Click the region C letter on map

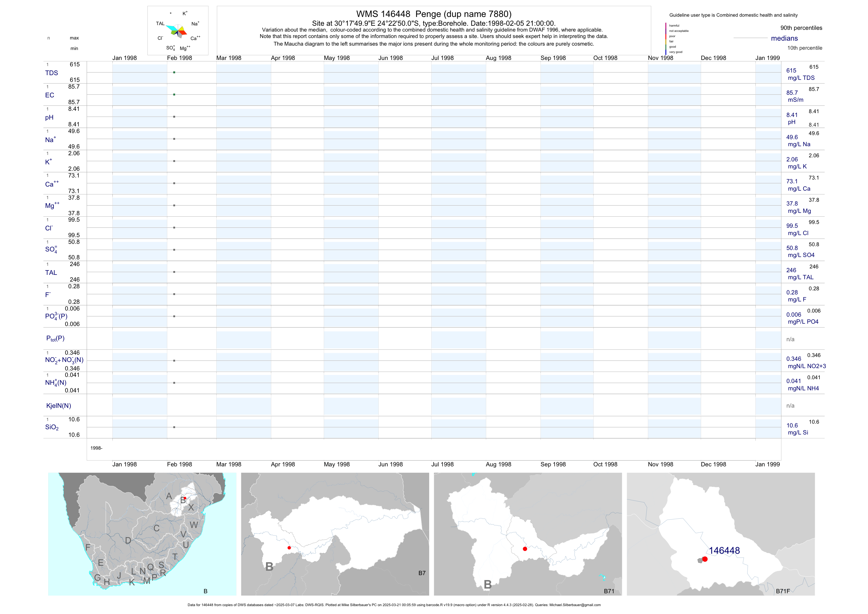(x=156, y=528)
